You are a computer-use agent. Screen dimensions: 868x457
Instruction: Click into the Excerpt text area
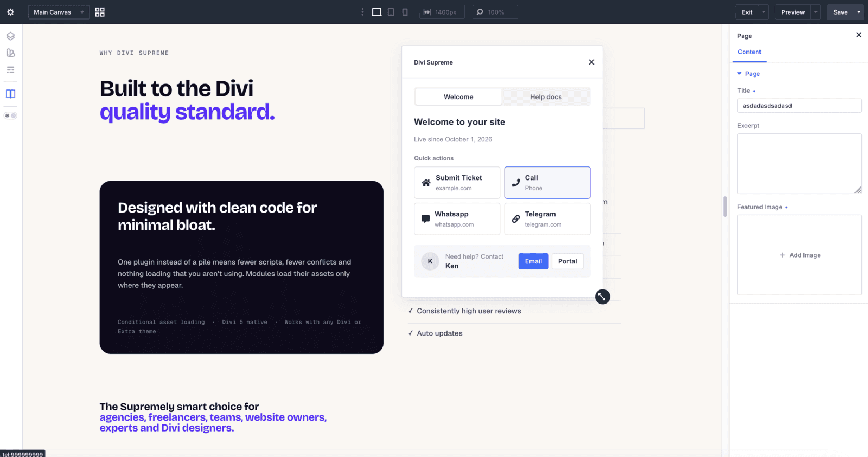point(799,164)
